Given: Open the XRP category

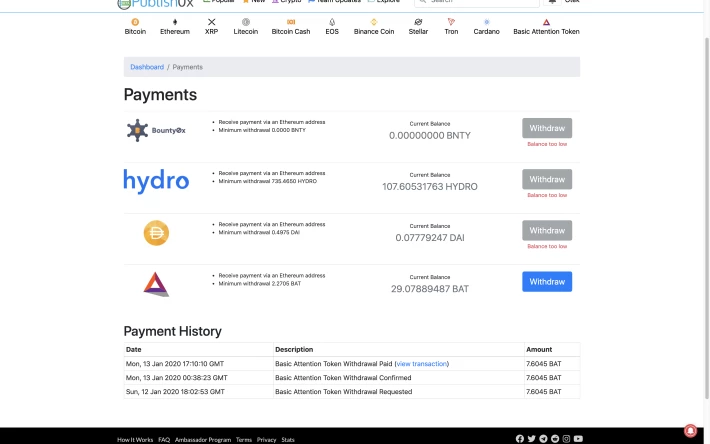Looking at the screenshot, I should [211, 27].
